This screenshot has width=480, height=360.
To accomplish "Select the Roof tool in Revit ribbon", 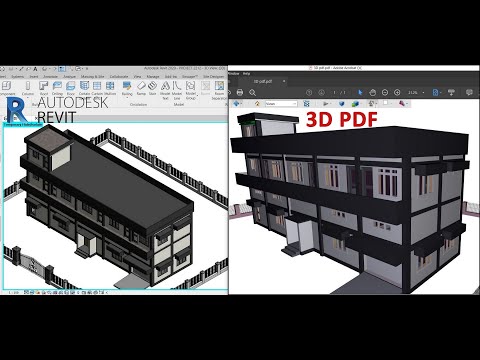I will [44, 88].
